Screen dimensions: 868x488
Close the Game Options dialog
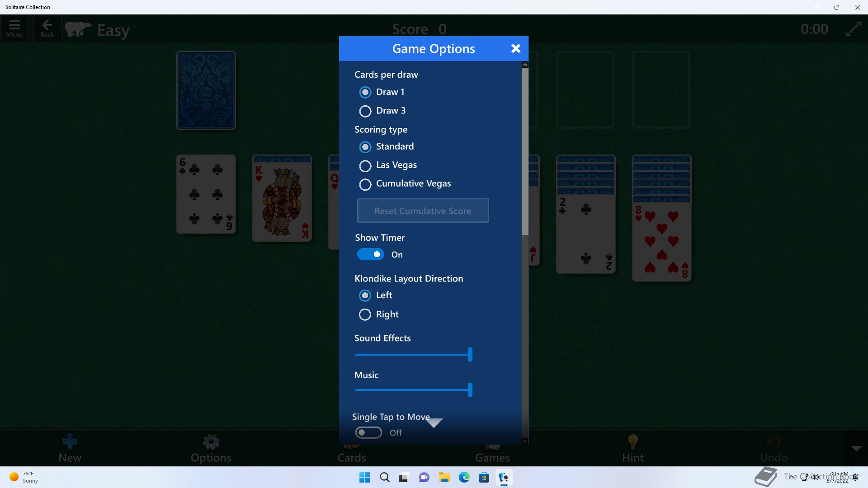[x=516, y=48]
